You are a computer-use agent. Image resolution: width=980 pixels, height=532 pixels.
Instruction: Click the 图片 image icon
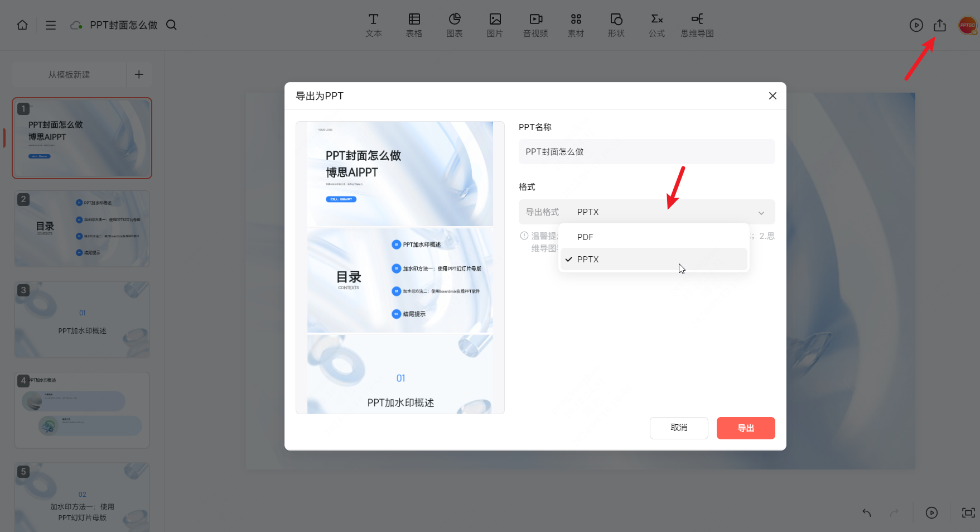click(x=495, y=25)
